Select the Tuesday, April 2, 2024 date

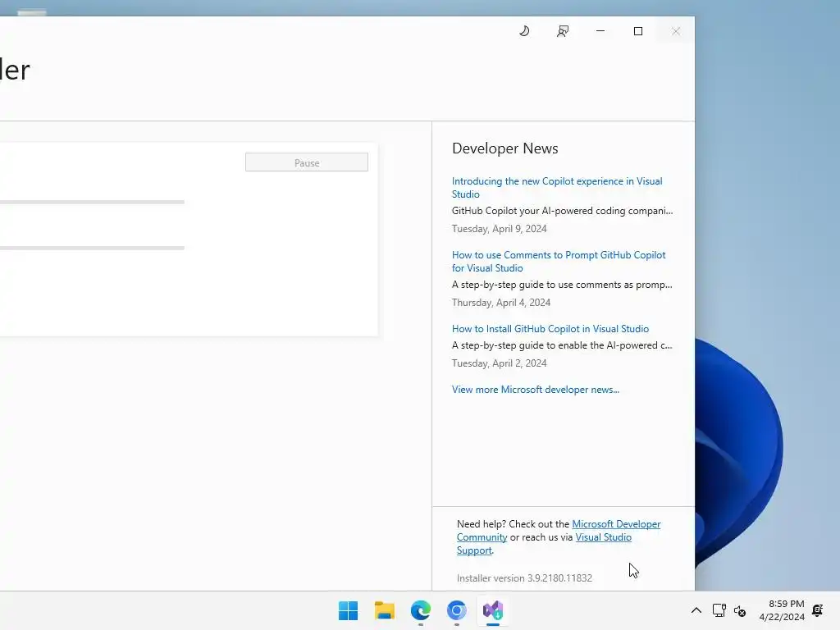tap(500, 363)
